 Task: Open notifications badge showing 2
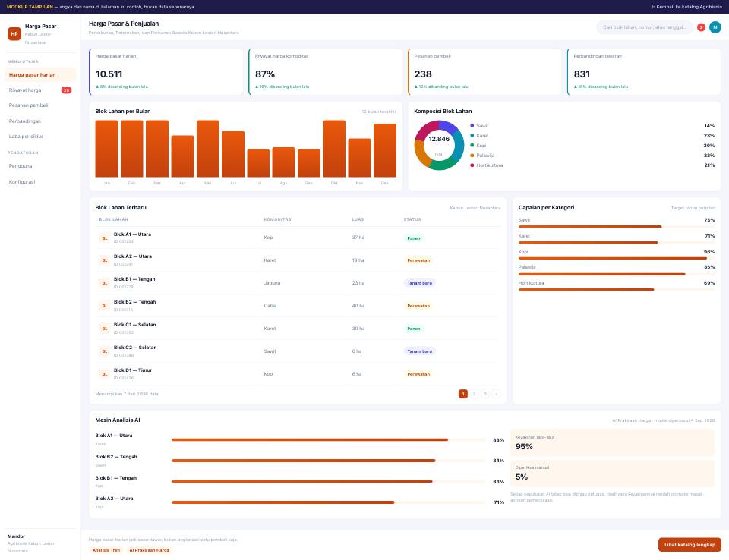coord(701,27)
